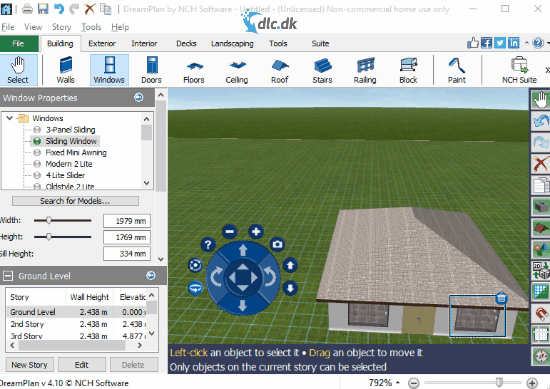The height and width of the screenshot is (389, 550).
Task: Click the Width value field
Action: click(x=127, y=221)
